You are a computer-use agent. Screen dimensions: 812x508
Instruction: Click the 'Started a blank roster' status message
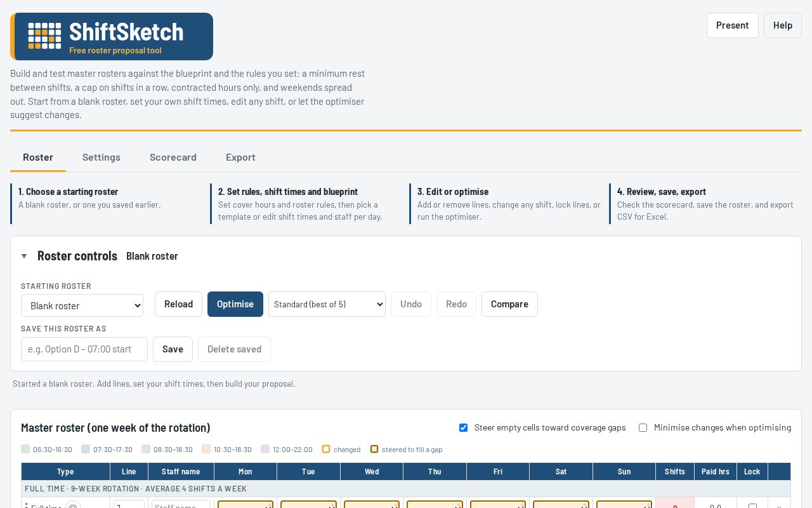tap(154, 384)
